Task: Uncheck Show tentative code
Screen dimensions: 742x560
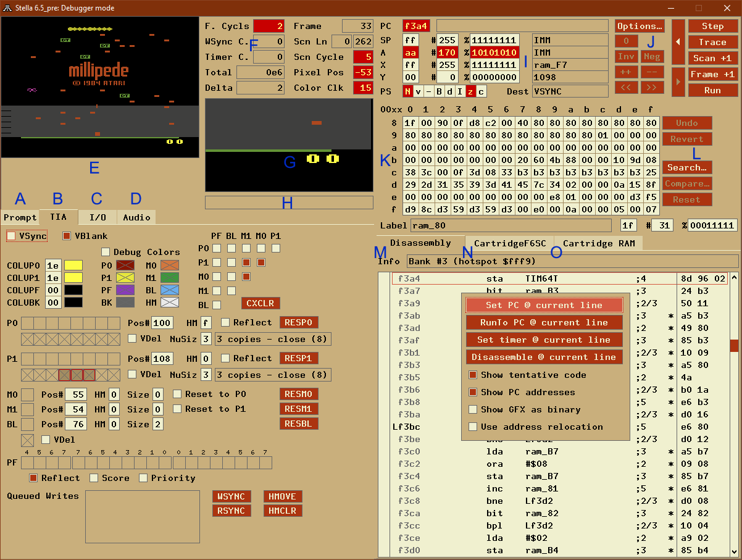Action: (473, 375)
